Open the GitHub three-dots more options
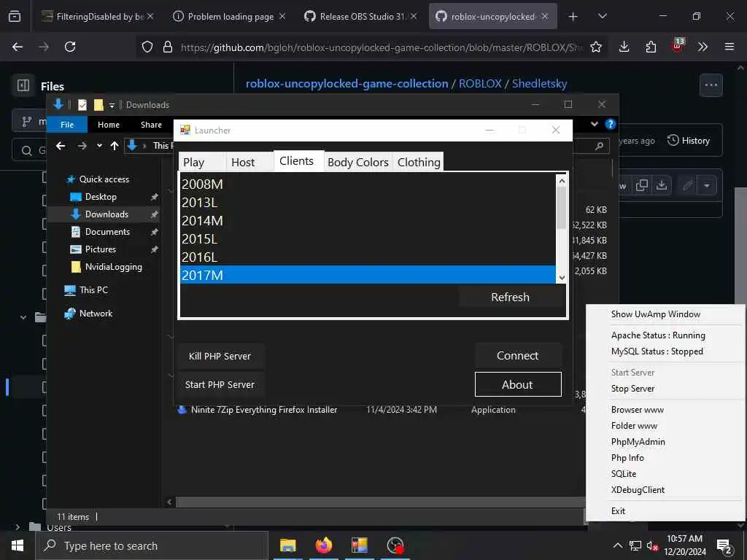747x560 pixels. [711, 85]
